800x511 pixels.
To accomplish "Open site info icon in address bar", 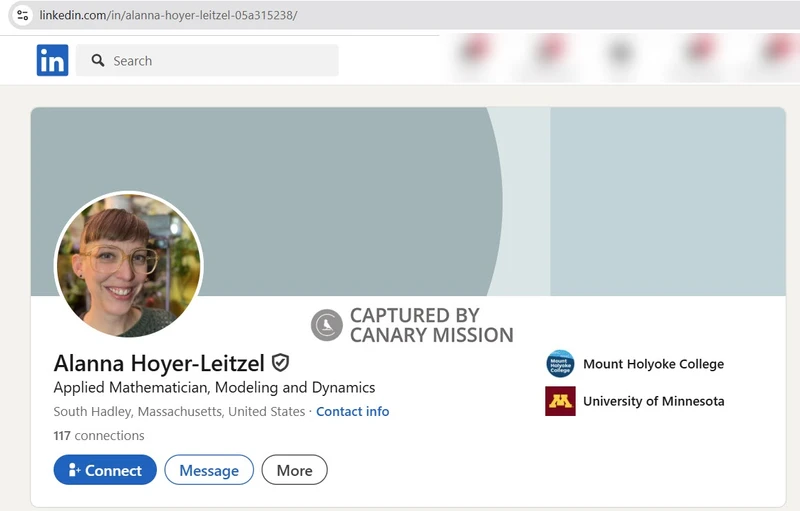I will (x=23, y=15).
